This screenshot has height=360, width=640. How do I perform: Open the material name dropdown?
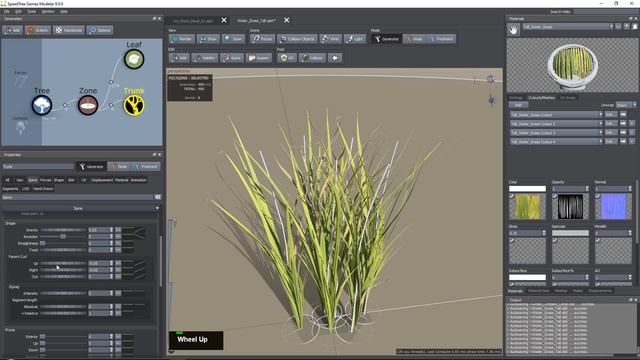(568, 27)
